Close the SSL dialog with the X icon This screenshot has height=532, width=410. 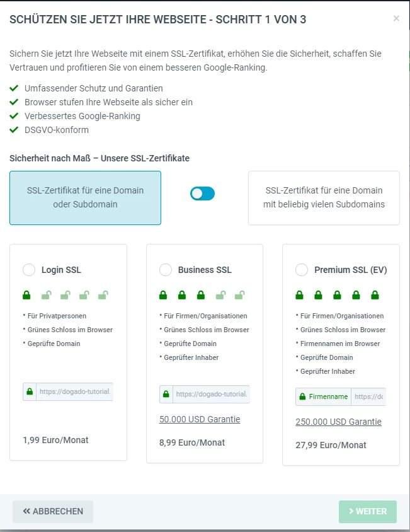tap(396, 19)
